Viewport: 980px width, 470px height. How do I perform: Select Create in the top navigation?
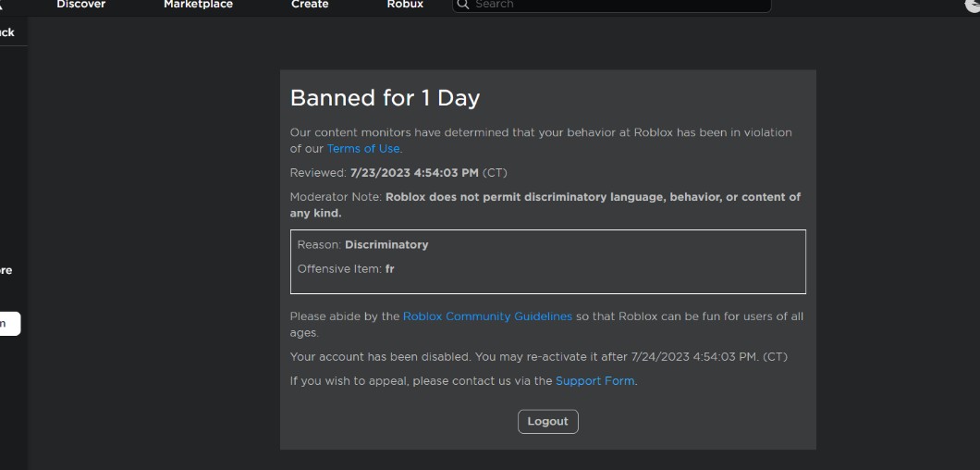[x=310, y=5]
